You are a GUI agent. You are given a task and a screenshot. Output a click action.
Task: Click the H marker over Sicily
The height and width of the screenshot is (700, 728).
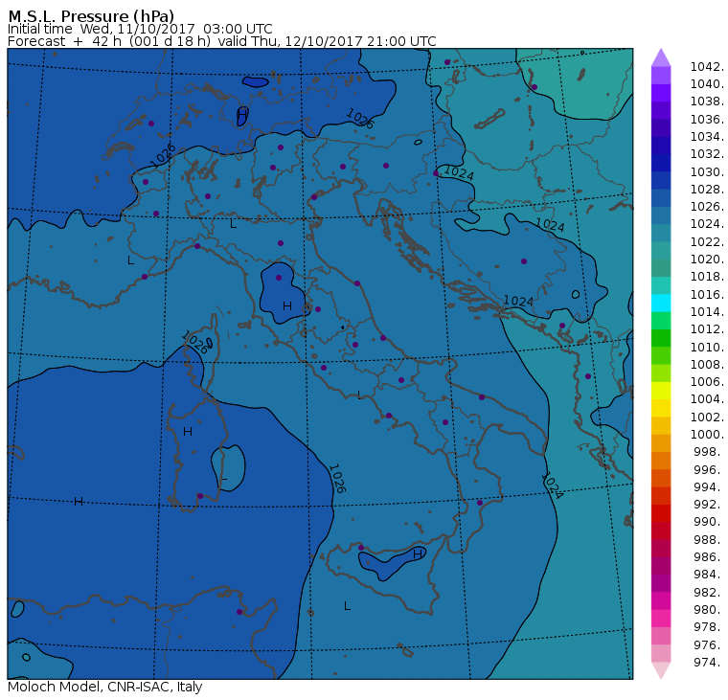[418, 553]
